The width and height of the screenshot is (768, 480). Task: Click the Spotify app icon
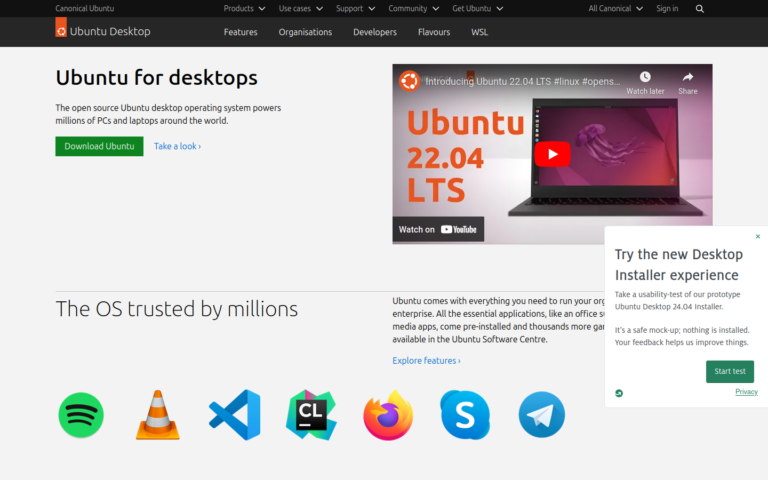tap(81, 415)
